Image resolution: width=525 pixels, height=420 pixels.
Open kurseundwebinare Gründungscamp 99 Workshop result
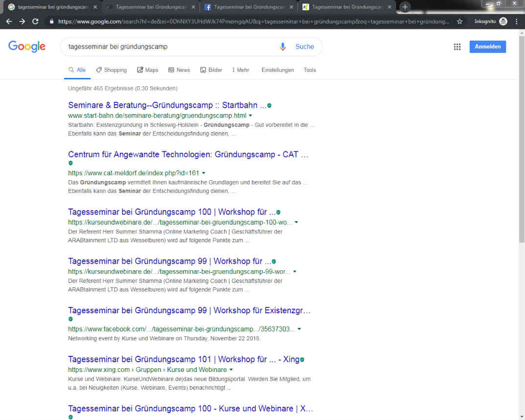click(x=169, y=261)
